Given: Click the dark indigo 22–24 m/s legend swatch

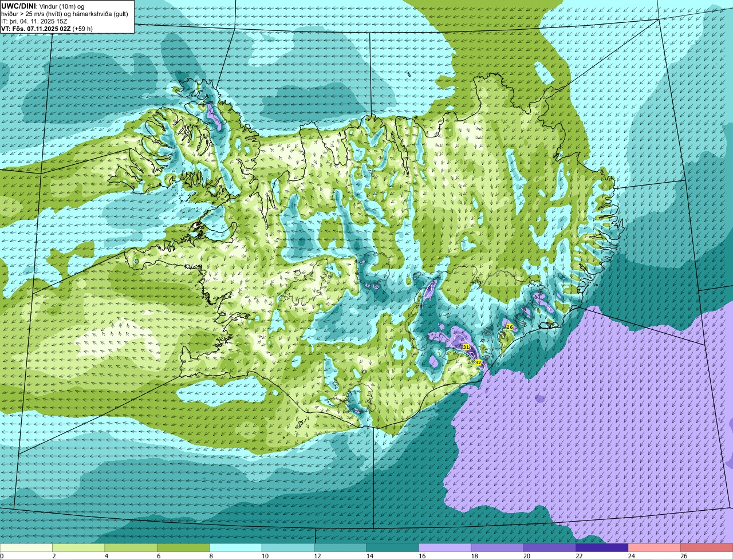Looking at the screenshot, I should coord(602,547).
